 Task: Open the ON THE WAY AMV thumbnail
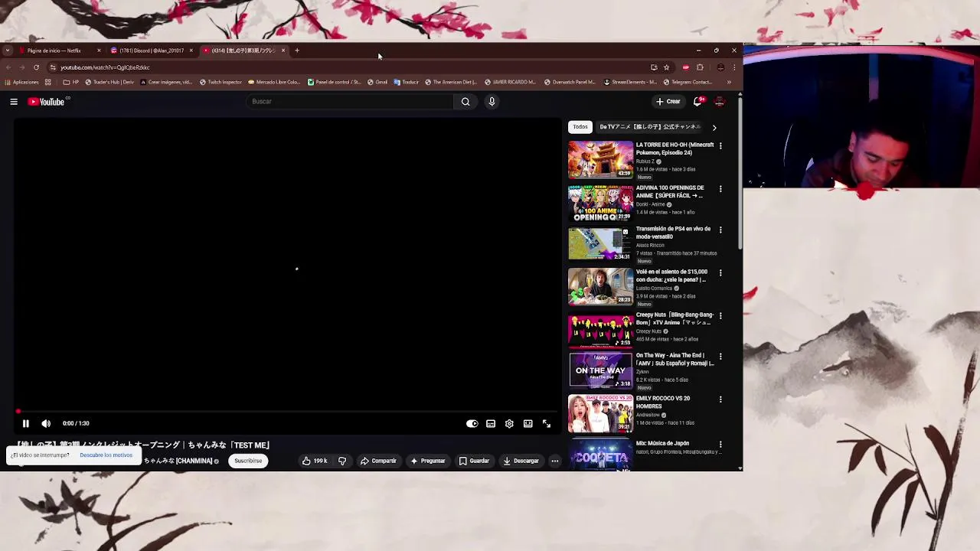point(601,370)
